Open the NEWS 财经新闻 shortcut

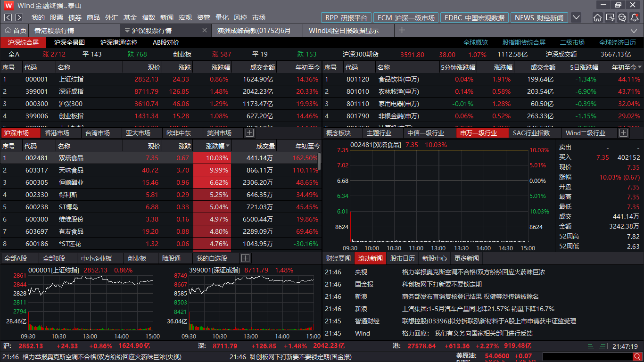pos(539,18)
